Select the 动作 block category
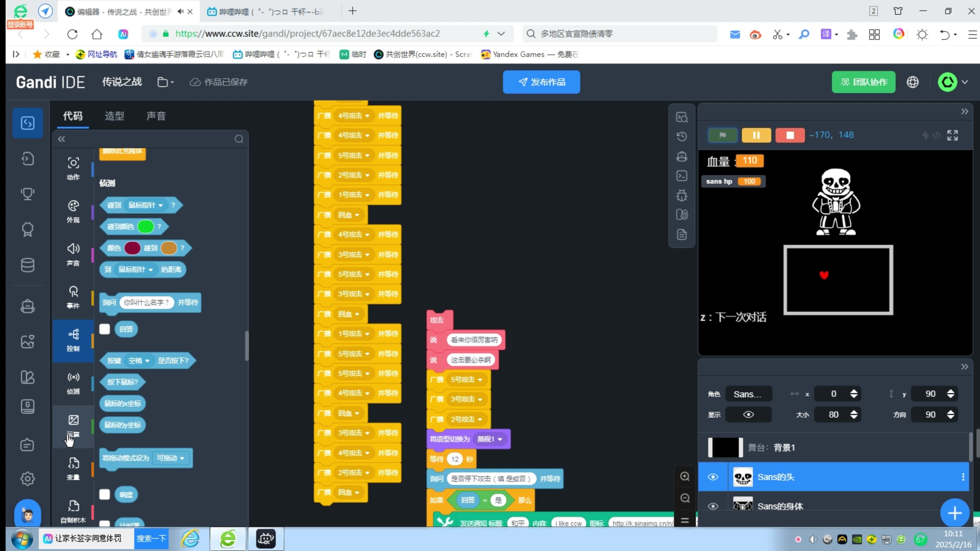 73,168
